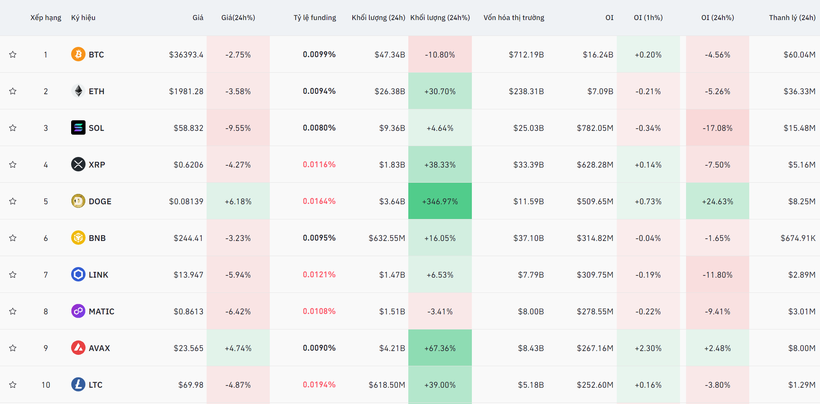The height and width of the screenshot is (404, 820).
Task: Click the Dogecoin (DOGE) coin icon
Action: 78,201
